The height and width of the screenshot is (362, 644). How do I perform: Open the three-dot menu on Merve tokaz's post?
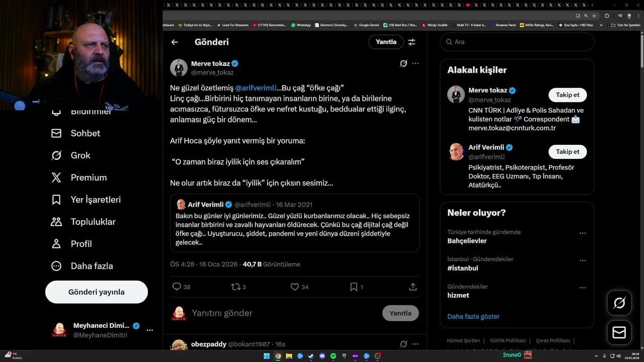[x=415, y=63]
